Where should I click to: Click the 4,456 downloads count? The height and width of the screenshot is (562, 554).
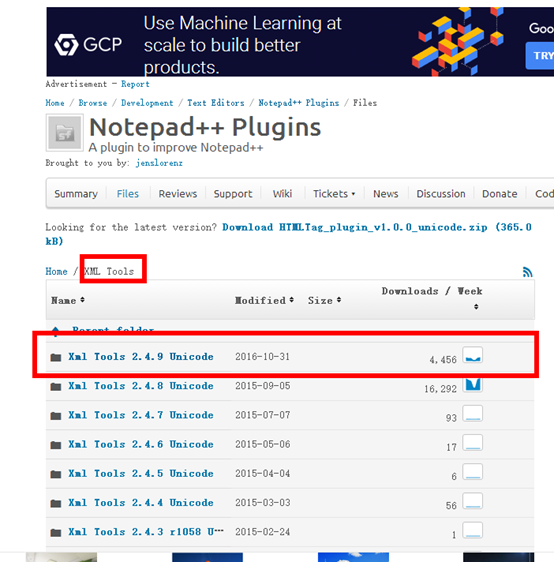point(443,360)
